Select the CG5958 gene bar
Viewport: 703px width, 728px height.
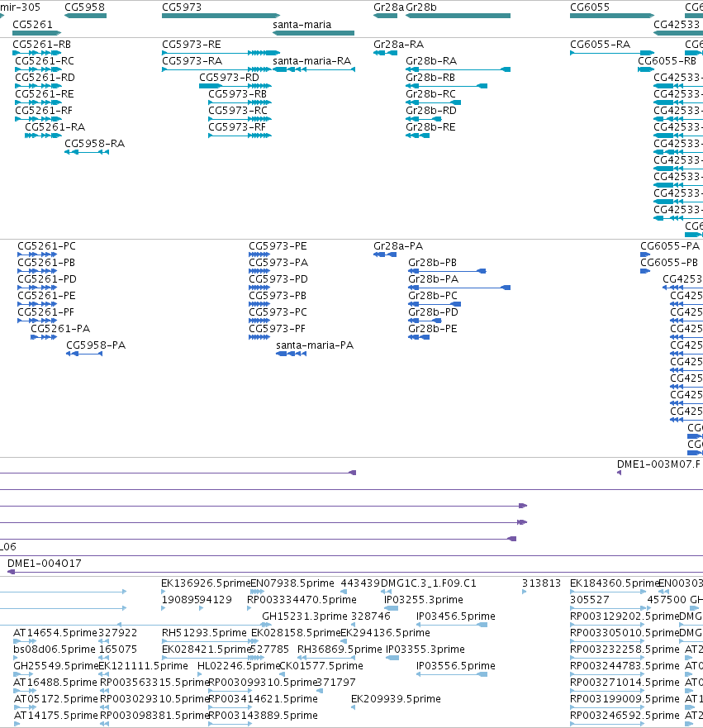coord(85,16)
